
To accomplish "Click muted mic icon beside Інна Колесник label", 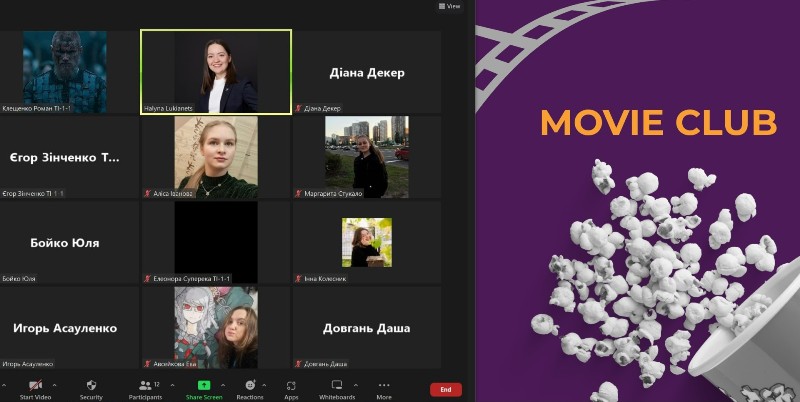I will pos(298,279).
